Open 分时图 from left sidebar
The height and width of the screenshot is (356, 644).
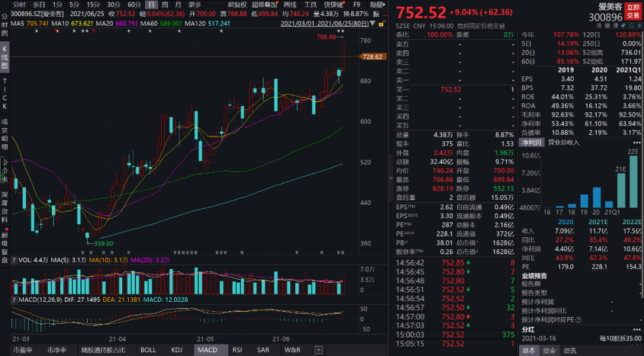tap(5, 25)
